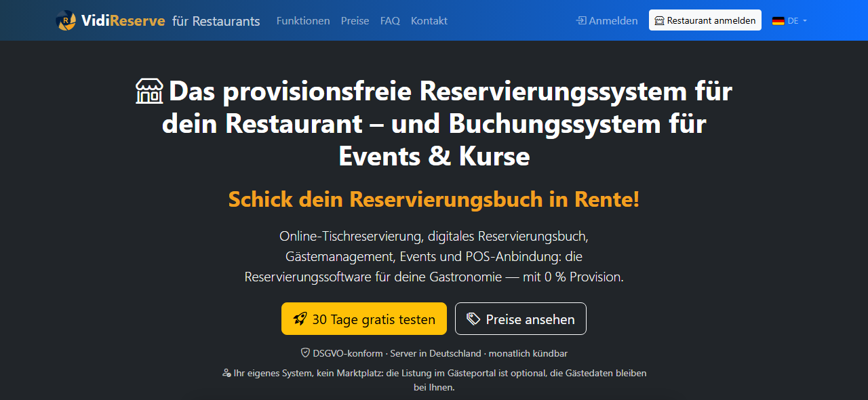Image resolution: width=868 pixels, height=400 pixels.
Task: Navigate to Kontakt page
Action: tap(429, 20)
